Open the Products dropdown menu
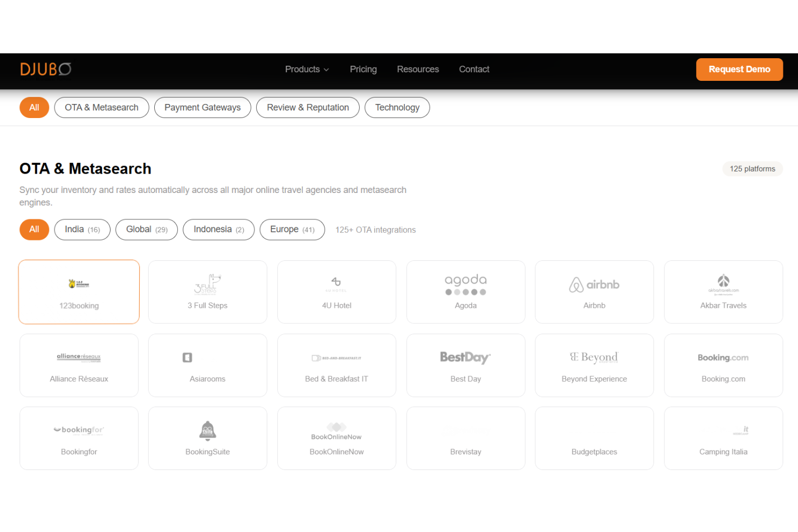The image size is (798, 532). 307,70
